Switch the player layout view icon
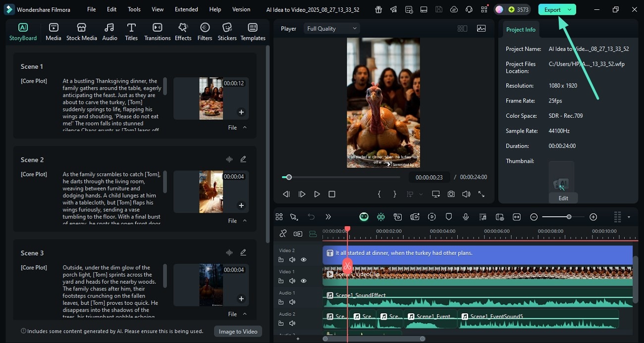 click(x=462, y=29)
